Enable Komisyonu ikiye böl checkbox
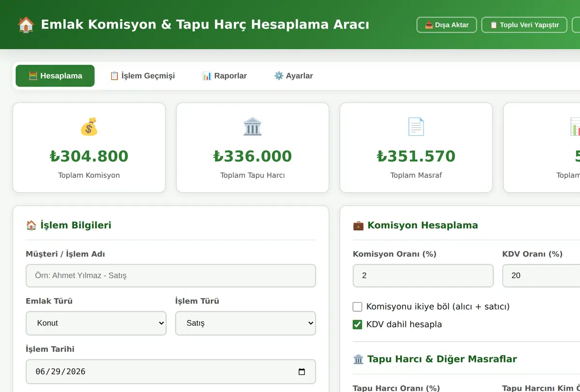Screen dimensions: 580x392 coord(358,306)
